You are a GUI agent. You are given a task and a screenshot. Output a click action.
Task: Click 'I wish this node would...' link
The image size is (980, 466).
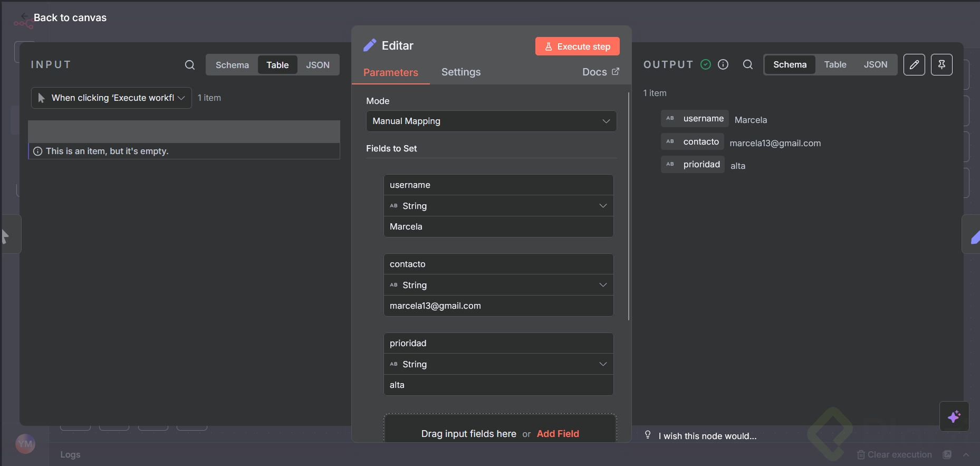pyautogui.click(x=707, y=436)
